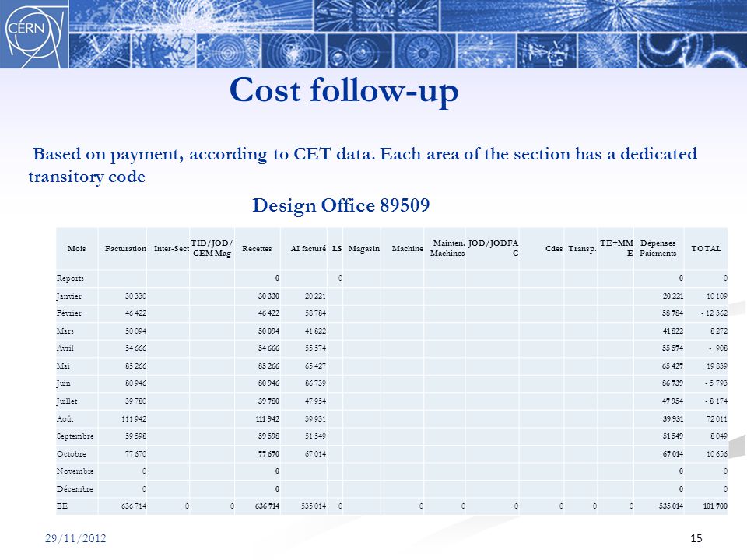The height and width of the screenshot is (560, 747).
Task: Click Janvier TOTAL value 10 109
Action: pos(717,296)
